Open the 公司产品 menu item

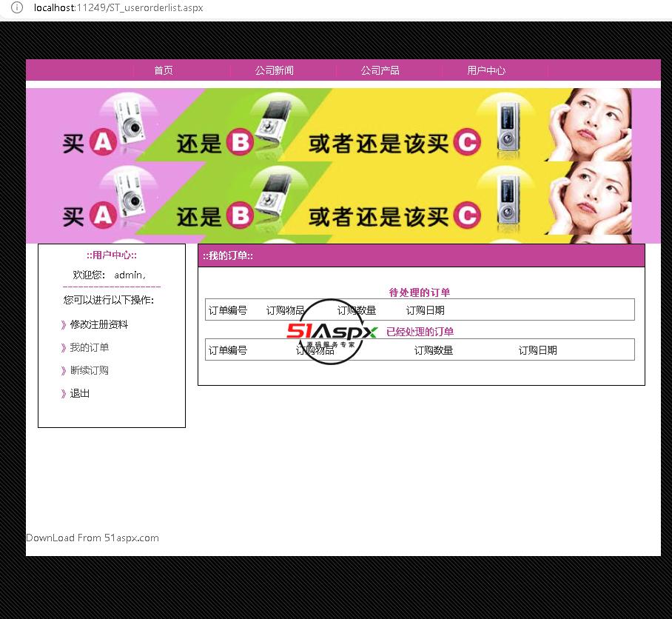380,70
